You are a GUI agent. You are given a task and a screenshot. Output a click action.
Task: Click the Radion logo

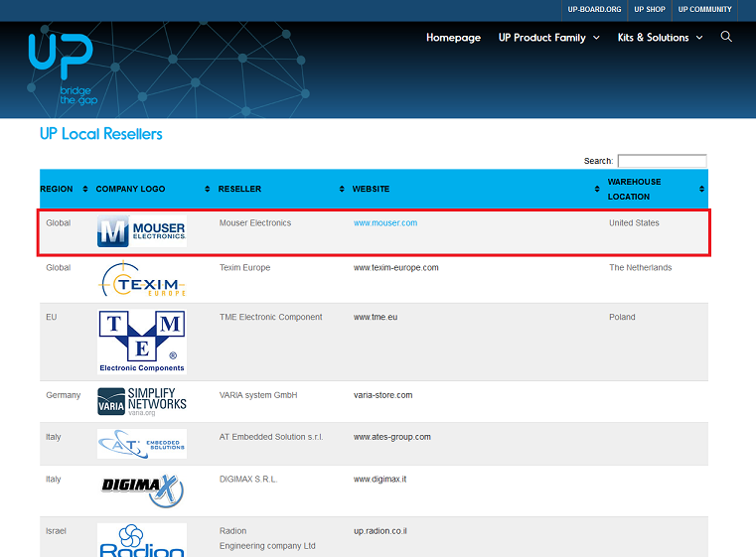coord(142,540)
